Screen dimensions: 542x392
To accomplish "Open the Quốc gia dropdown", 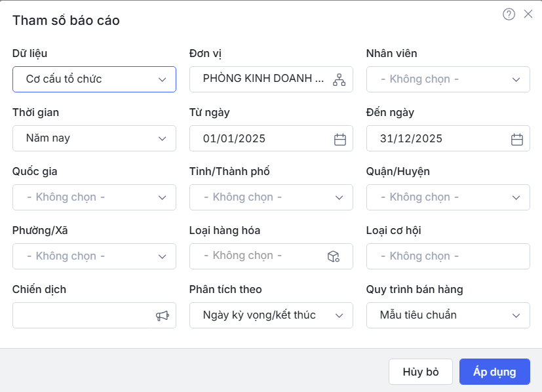I will [94, 197].
